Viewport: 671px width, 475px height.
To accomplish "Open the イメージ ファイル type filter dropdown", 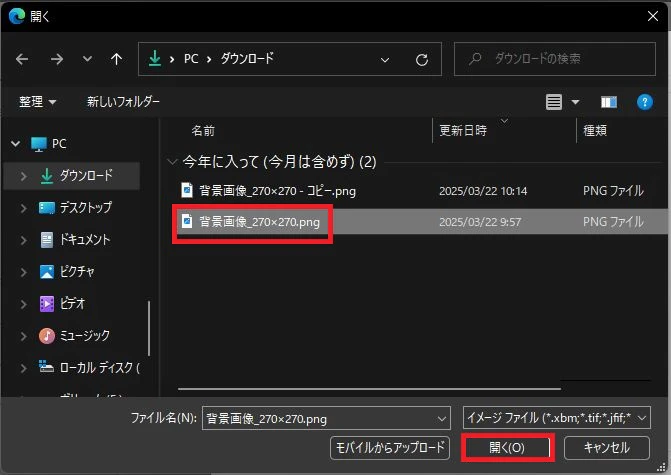I will coord(557,418).
